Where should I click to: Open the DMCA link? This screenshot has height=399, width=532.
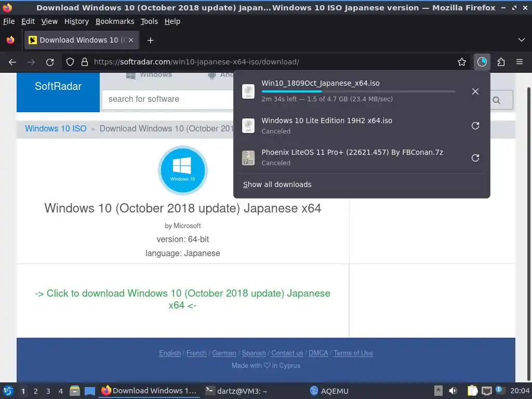[318, 353]
